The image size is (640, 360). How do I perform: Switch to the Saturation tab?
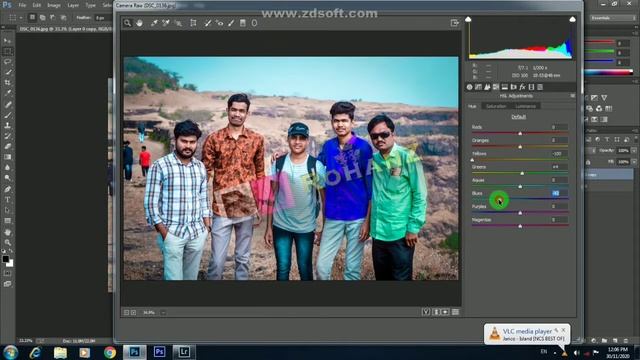496,106
